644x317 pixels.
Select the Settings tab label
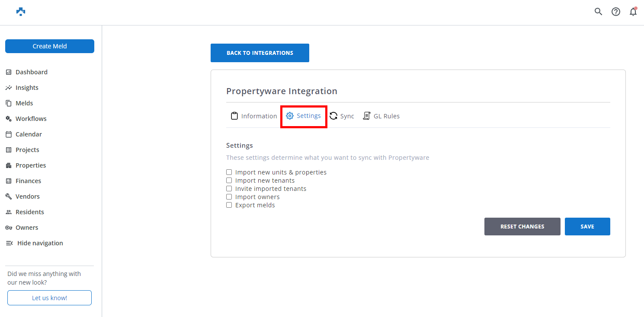click(x=309, y=116)
